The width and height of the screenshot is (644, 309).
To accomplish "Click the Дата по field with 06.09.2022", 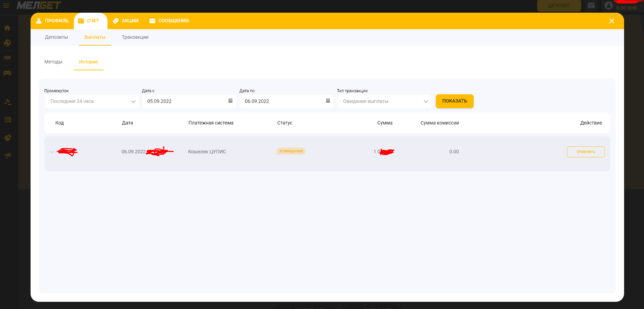I will click(x=287, y=102).
